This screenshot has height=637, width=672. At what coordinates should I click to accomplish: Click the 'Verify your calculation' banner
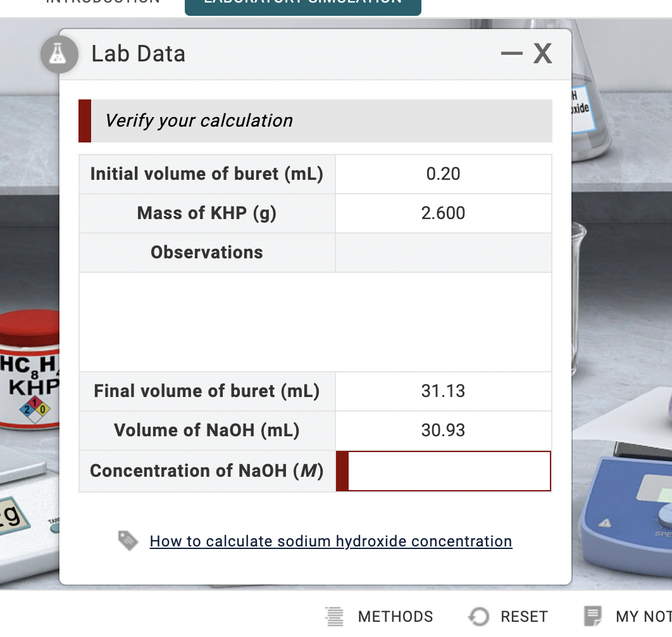pos(315,120)
